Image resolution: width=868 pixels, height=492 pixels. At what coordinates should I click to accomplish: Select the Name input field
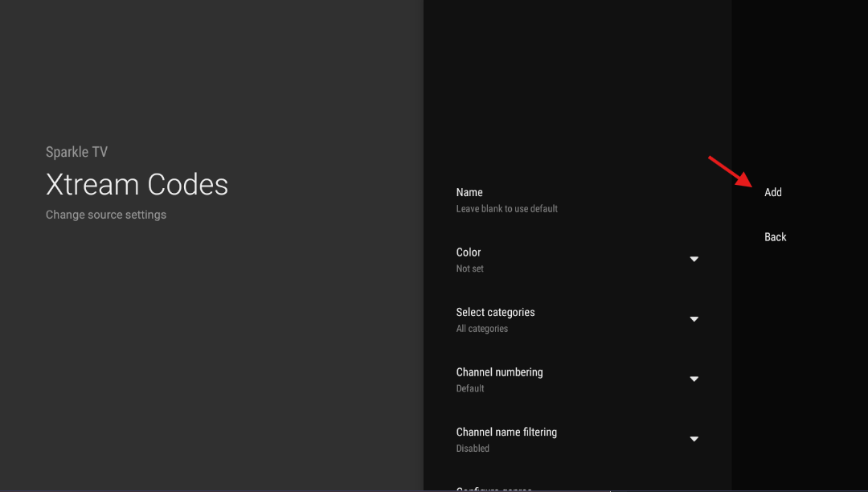click(x=577, y=200)
